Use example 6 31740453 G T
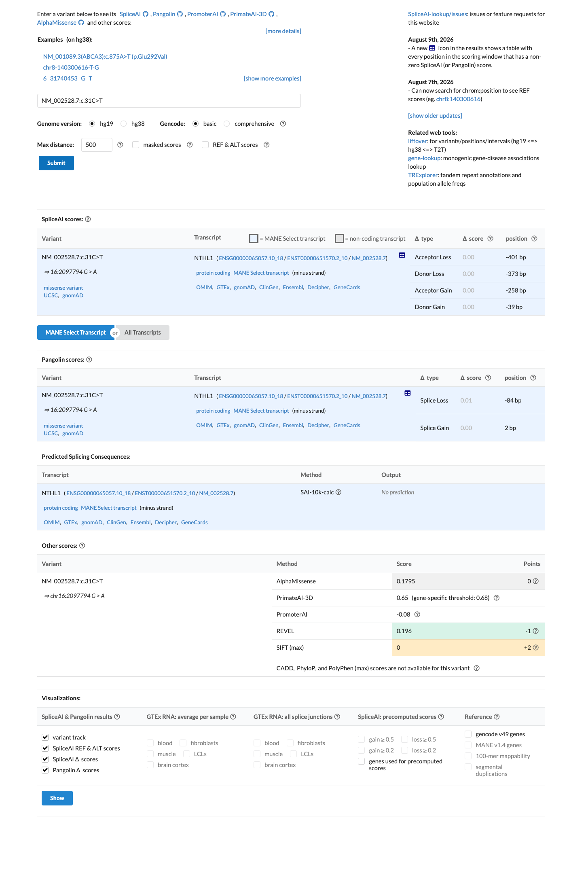 coord(68,78)
